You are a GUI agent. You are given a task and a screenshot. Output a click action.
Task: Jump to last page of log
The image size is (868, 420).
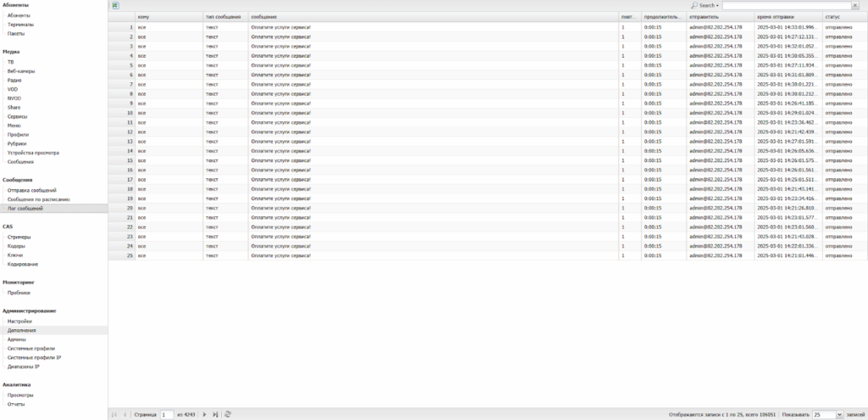[x=215, y=414]
